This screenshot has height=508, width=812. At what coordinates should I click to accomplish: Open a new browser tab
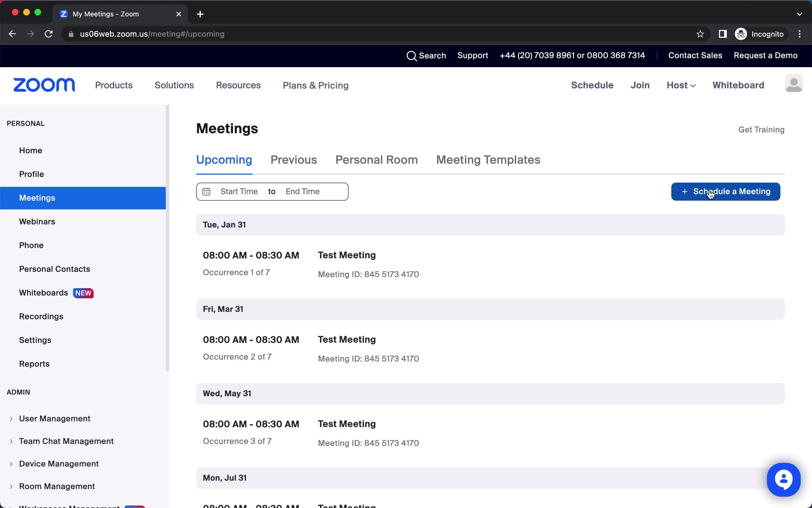[x=200, y=14]
